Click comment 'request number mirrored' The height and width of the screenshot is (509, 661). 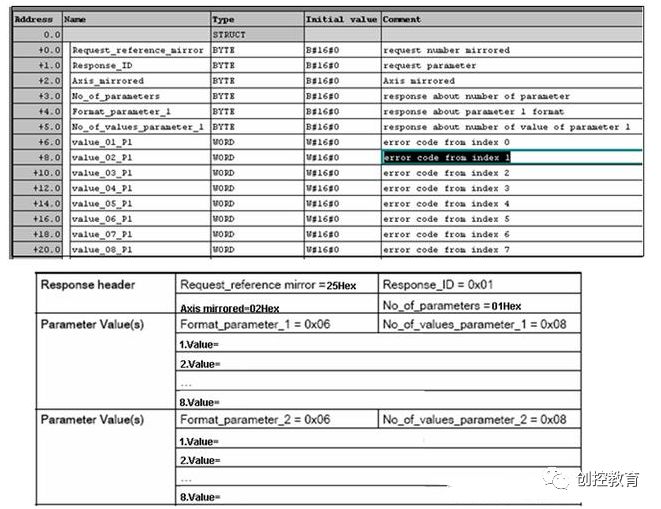[446, 50]
